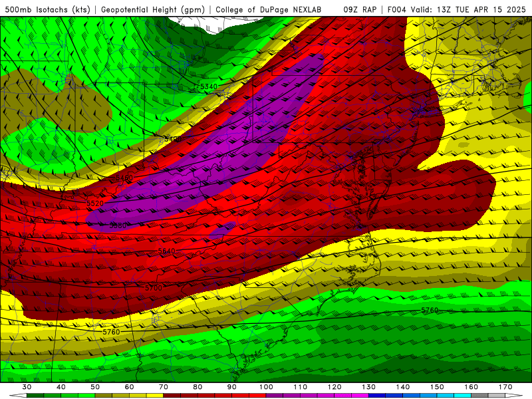
Task: Click the 100 value on the legend scale
Action: [x=266, y=387]
